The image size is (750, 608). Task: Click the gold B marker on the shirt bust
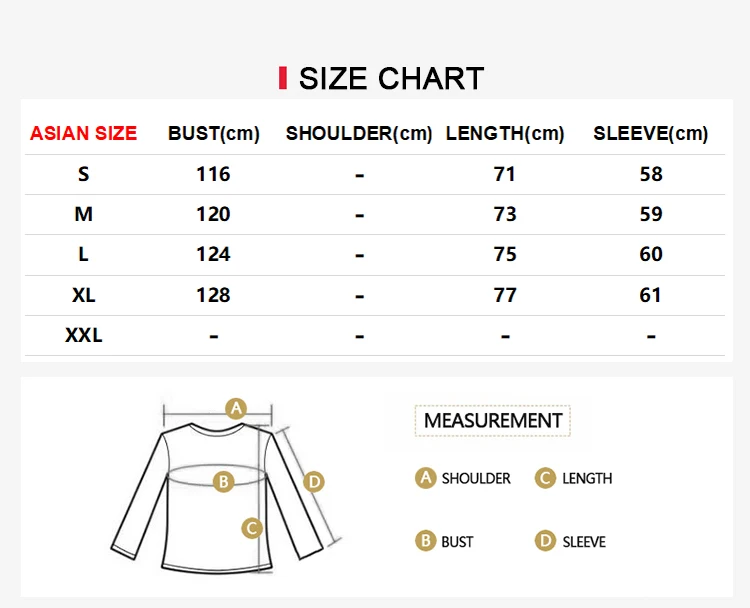click(223, 481)
